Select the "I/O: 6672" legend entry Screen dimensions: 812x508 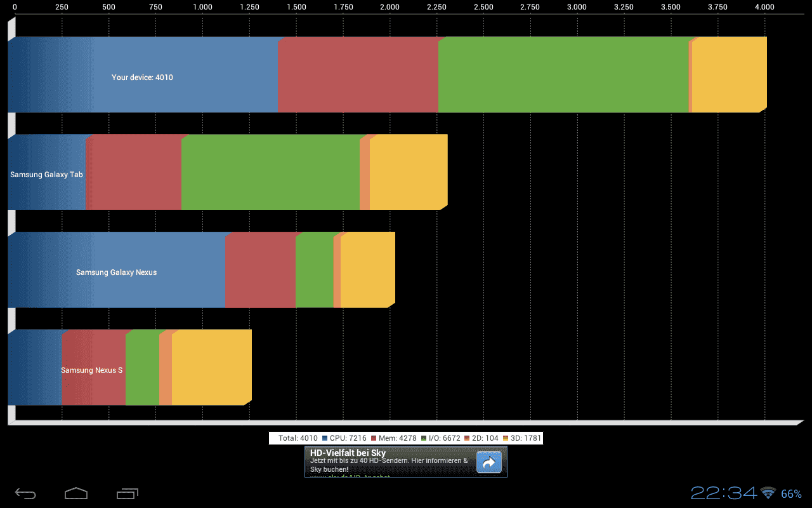coord(441,438)
